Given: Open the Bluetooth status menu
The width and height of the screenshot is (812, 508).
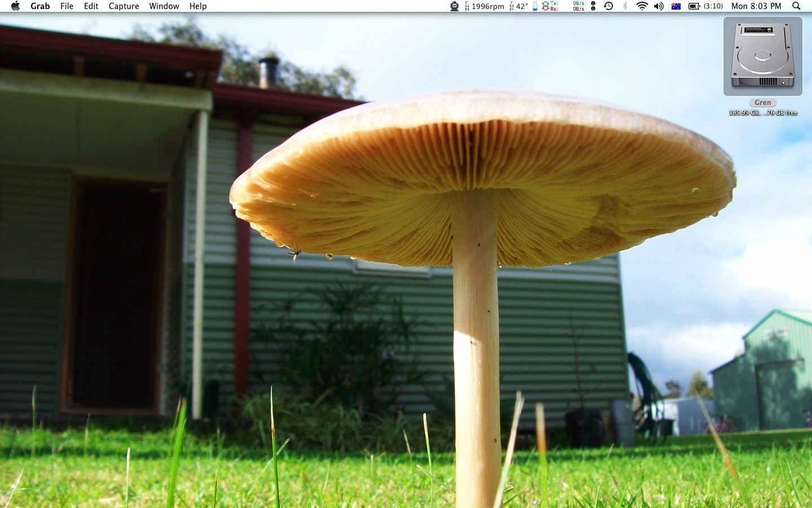Looking at the screenshot, I should 625,6.
